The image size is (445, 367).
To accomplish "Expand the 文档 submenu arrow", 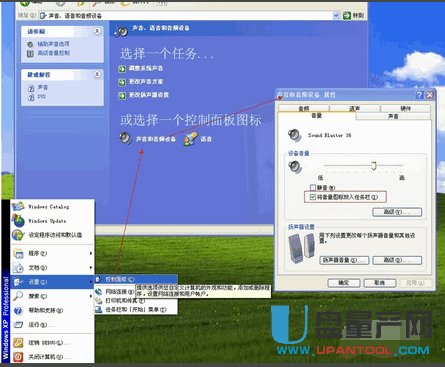I will (91, 268).
